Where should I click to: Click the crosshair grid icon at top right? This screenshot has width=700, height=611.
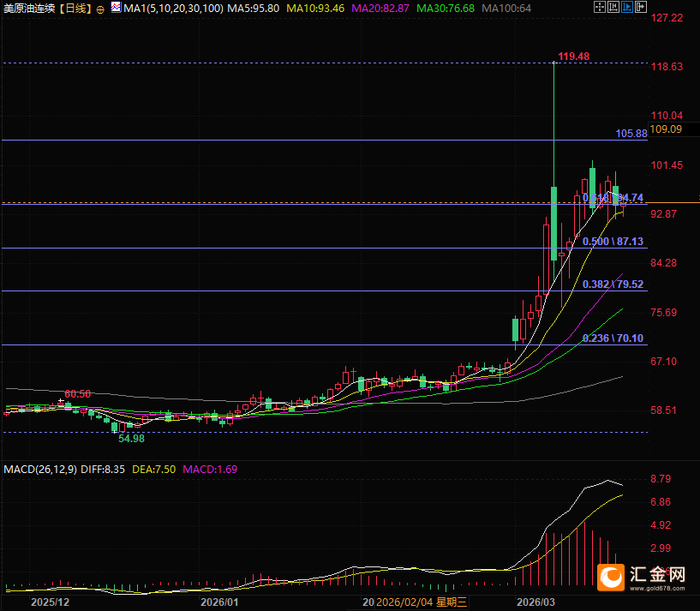(x=600, y=7)
